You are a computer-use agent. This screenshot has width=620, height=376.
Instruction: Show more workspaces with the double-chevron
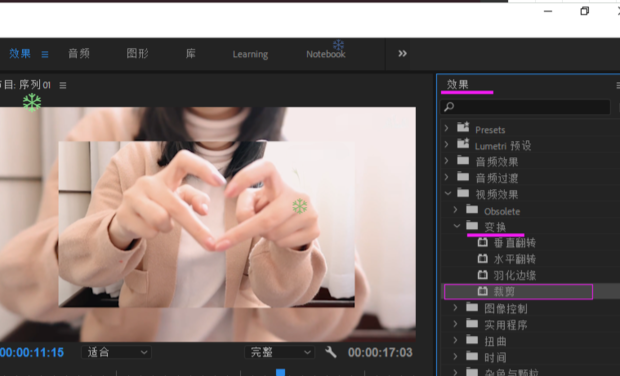pos(402,53)
